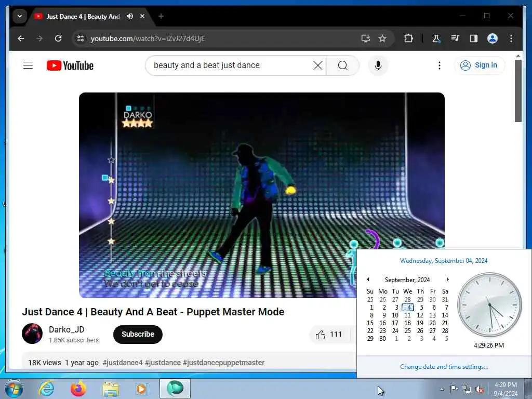Viewport: 532px width, 399px height.
Task: Open the YouTube settings three-dot menu
Action: coord(440,65)
